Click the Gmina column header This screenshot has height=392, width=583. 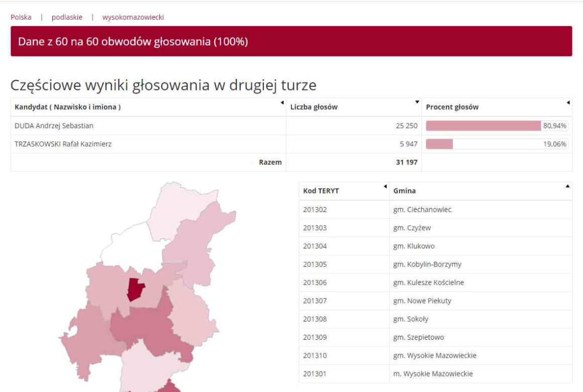(481, 191)
